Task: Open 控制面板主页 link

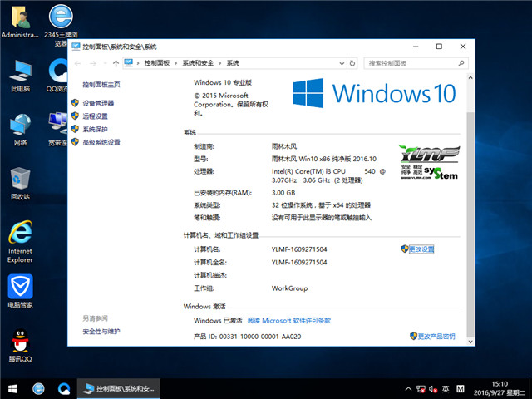Action: coord(101,85)
